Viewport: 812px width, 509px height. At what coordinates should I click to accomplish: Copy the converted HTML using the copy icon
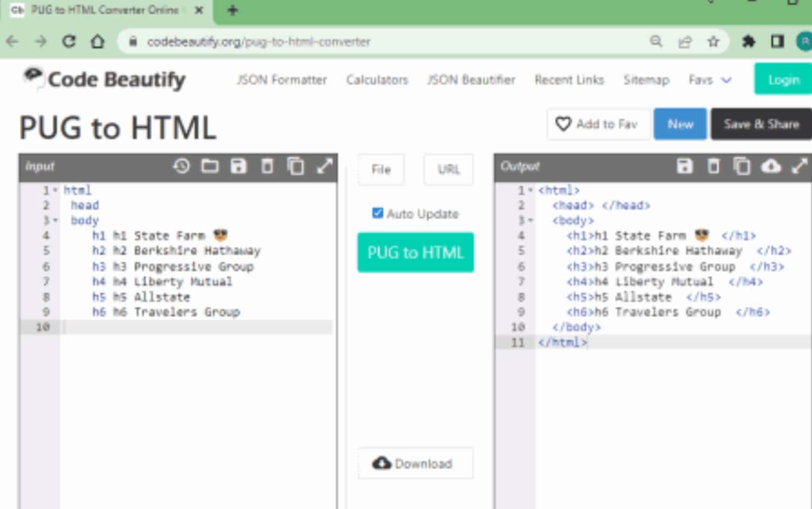pos(742,167)
